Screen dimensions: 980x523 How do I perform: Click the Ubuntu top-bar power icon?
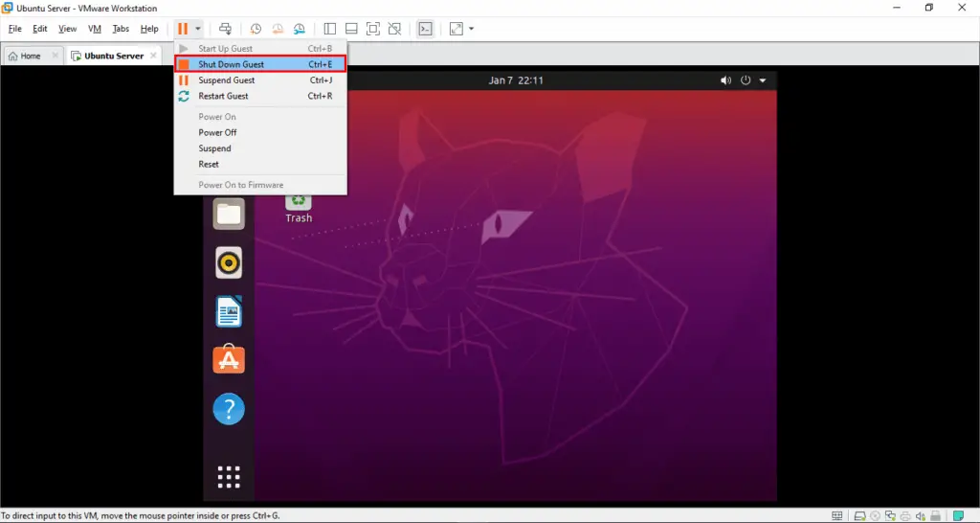coord(746,80)
